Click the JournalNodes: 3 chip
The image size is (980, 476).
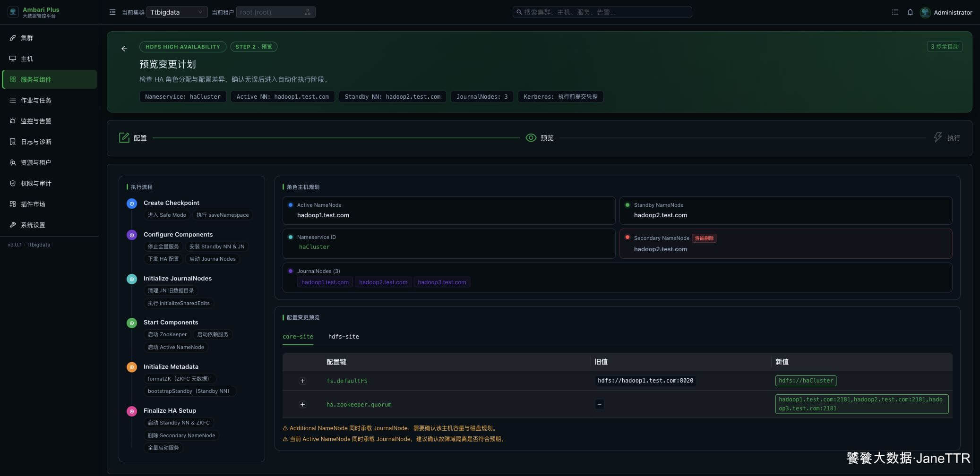(482, 97)
